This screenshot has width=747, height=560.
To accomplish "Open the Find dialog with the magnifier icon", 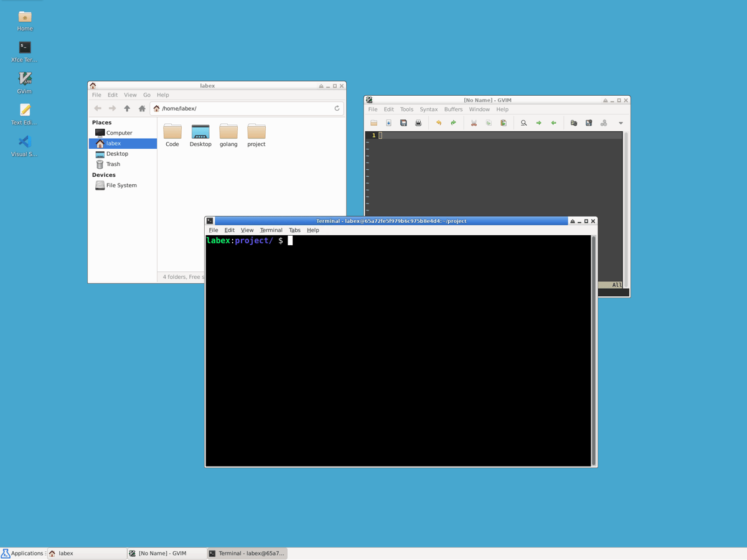I will point(524,123).
